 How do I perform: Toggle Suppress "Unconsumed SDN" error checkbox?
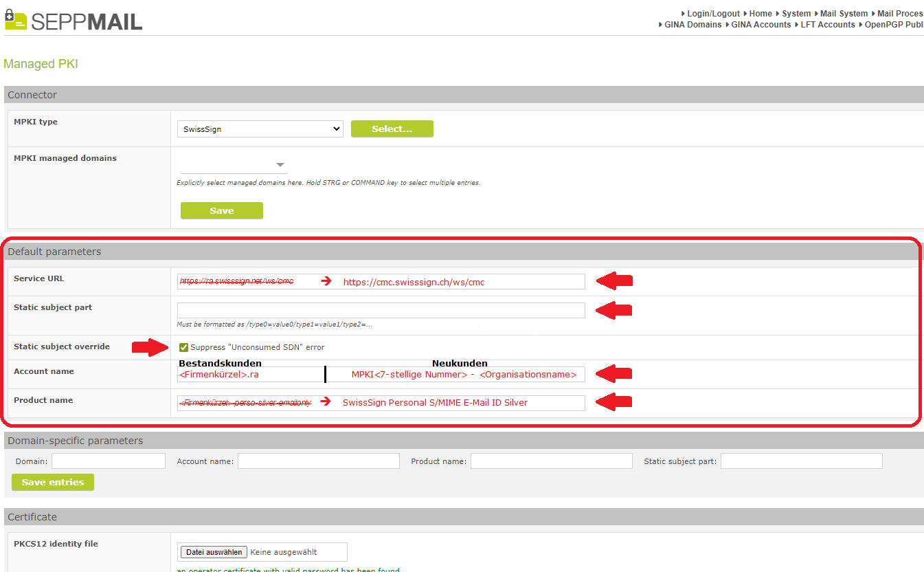click(183, 347)
